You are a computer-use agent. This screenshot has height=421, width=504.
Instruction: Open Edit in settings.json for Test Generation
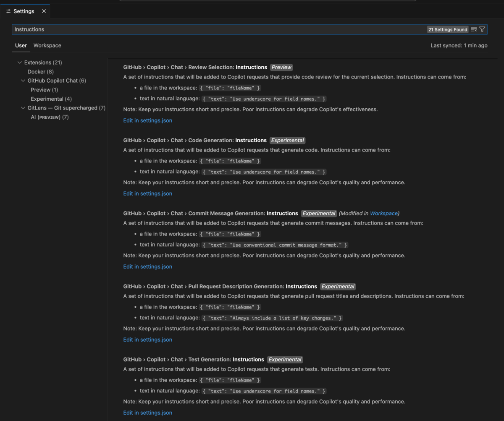pos(148,413)
